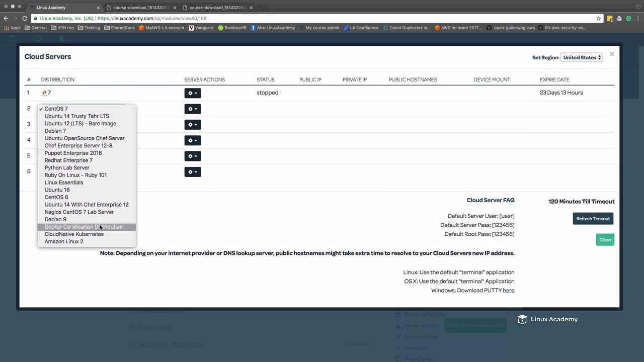Choose Ubuntu 14 Trusty Tahr LTS
The height and width of the screenshot is (362, 644).
pyautogui.click(x=87, y=116)
